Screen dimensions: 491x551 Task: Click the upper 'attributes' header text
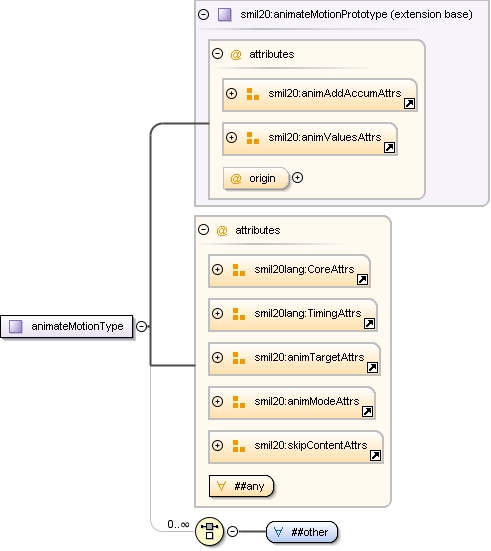[272, 54]
